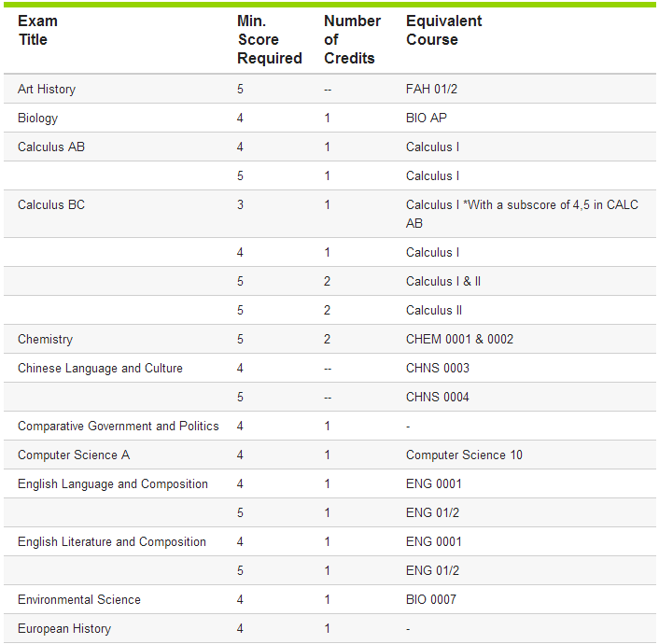
Task: Click the CHEM 0001 & 0002 cell
Action: click(459, 339)
